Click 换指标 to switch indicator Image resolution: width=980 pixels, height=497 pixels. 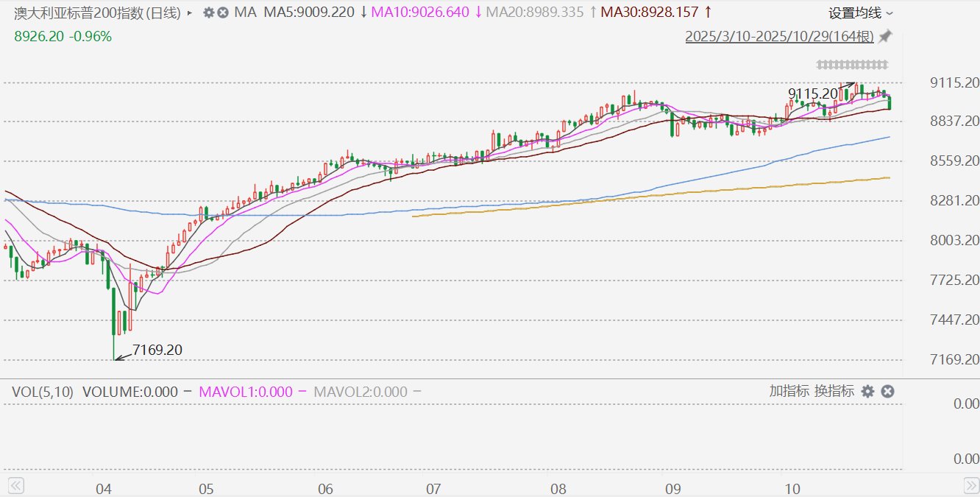[x=834, y=392]
